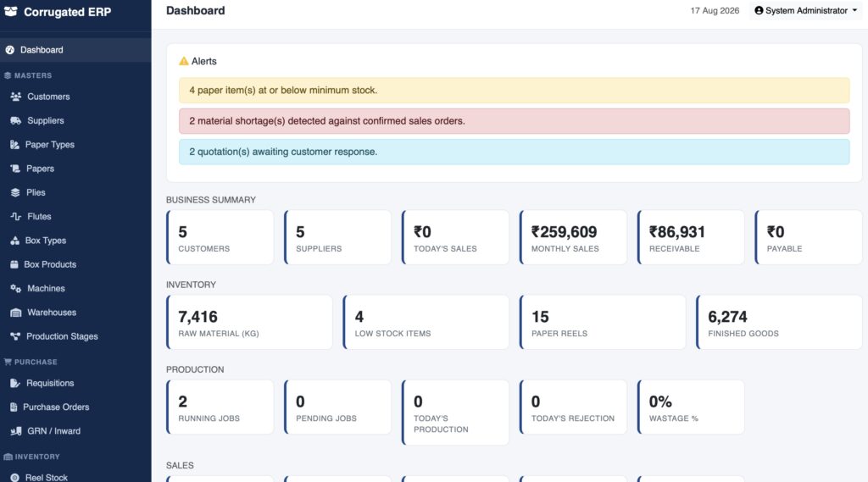Click the Wastage % card
Viewport: 868px width, 482px height.
691,407
